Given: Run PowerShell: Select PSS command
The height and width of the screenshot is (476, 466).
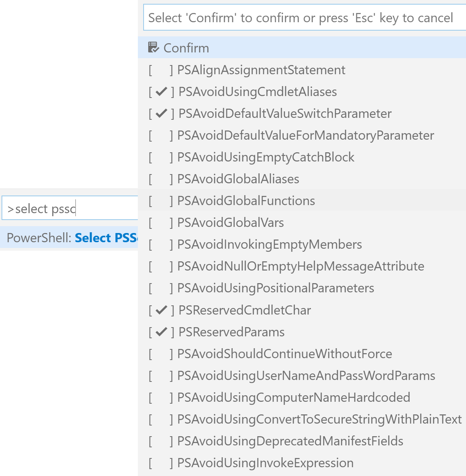Looking at the screenshot, I should 69,238.
